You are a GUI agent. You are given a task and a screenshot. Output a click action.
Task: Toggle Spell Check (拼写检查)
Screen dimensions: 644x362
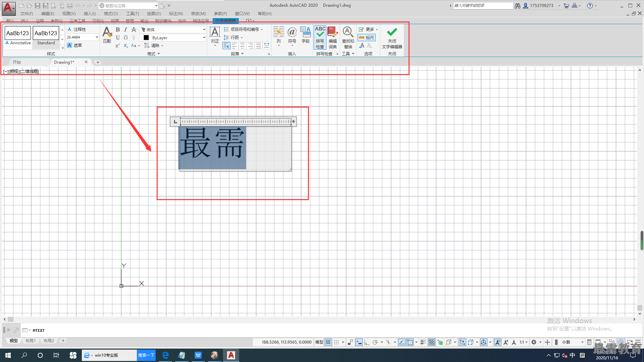pos(320,38)
